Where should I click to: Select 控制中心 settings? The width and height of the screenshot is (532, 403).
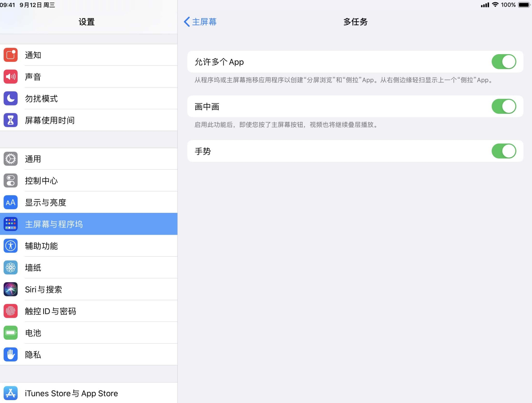click(x=89, y=181)
